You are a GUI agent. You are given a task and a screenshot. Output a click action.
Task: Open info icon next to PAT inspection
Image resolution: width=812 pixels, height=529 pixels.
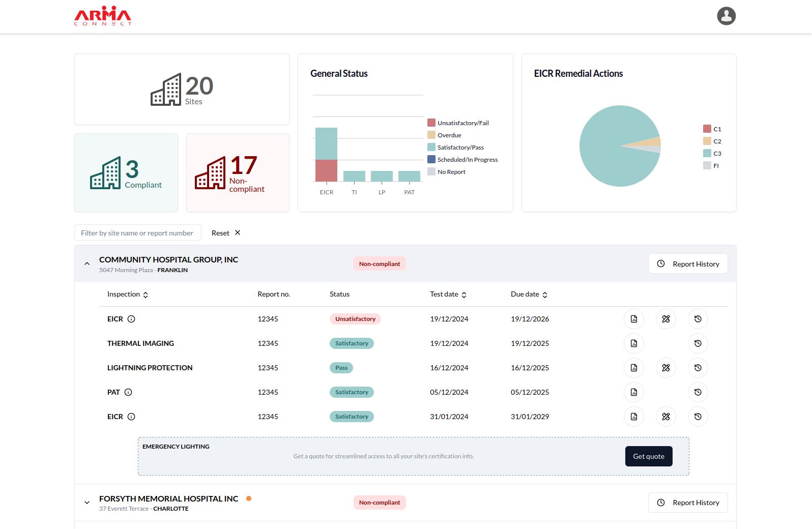(128, 392)
